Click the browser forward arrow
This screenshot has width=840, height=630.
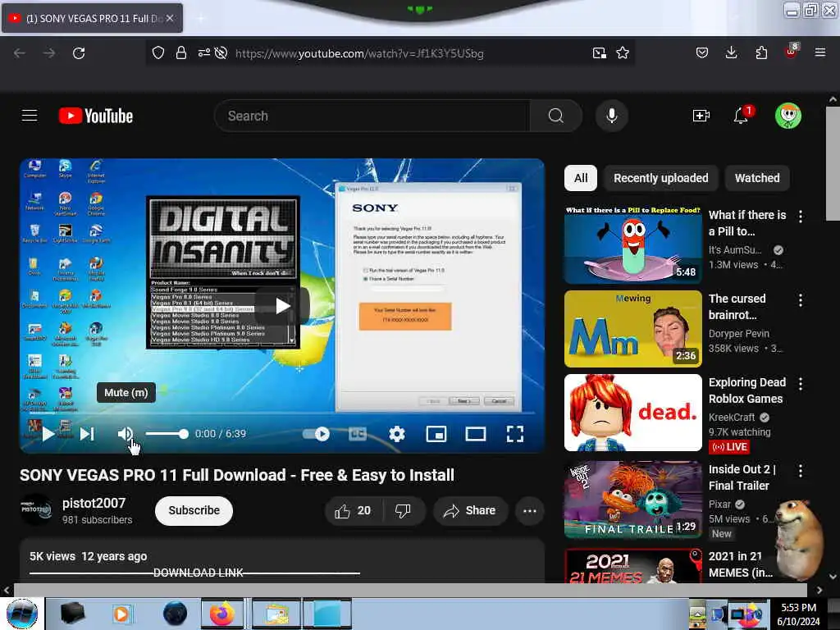tap(49, 53)
